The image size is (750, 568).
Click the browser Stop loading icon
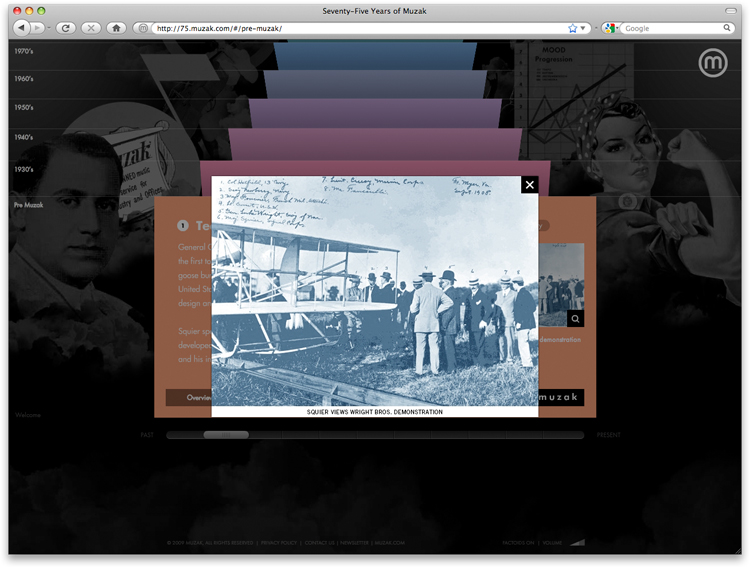point(90,28)
